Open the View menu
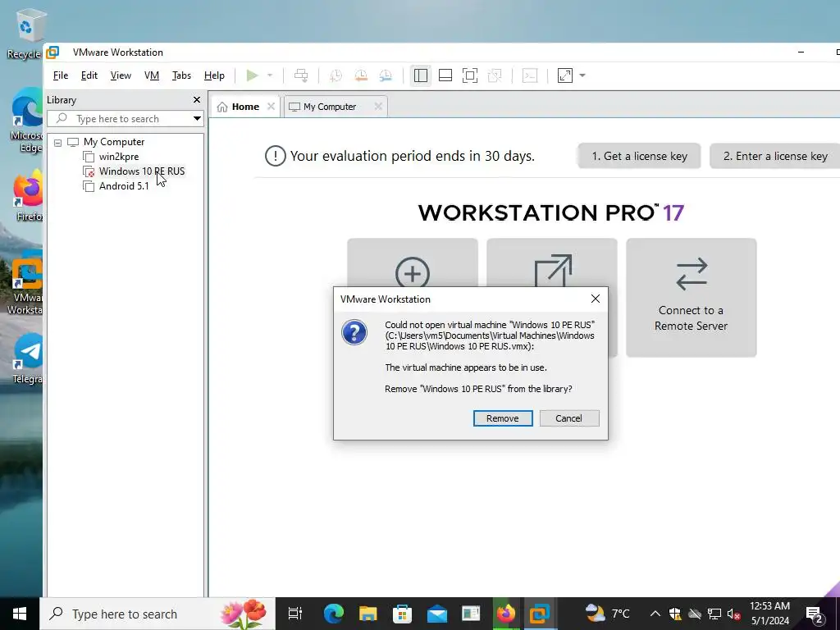 click(x=121, y=75)
